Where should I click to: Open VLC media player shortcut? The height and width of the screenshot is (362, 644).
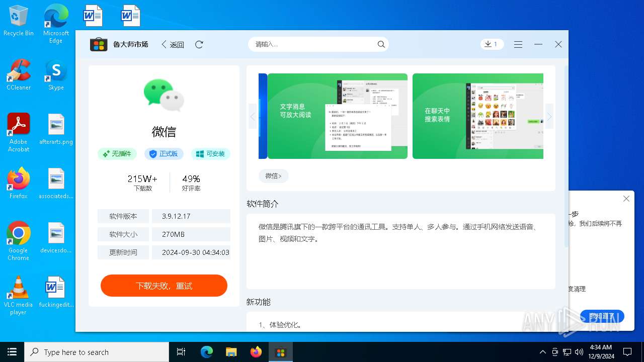click(19, 295)
